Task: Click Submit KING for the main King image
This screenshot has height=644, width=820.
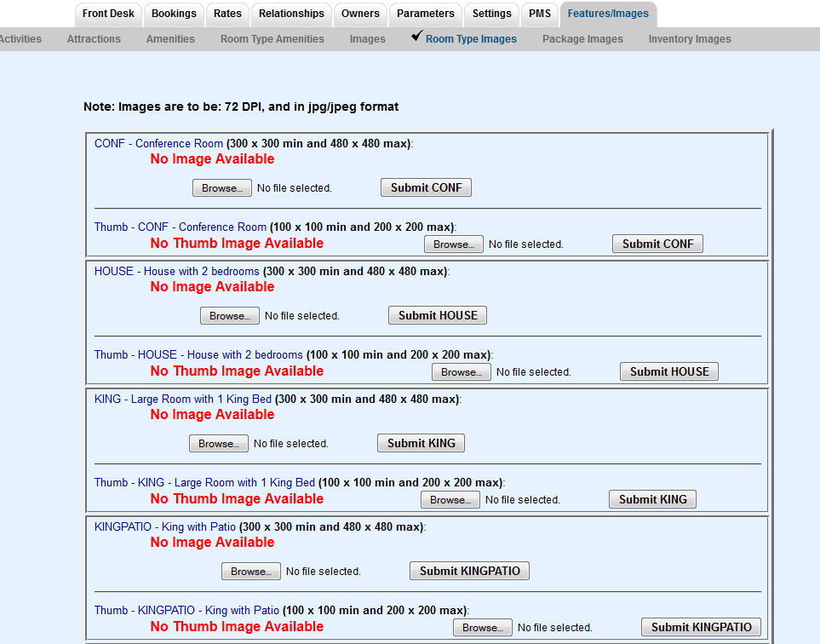Action: tap(421, 443)
